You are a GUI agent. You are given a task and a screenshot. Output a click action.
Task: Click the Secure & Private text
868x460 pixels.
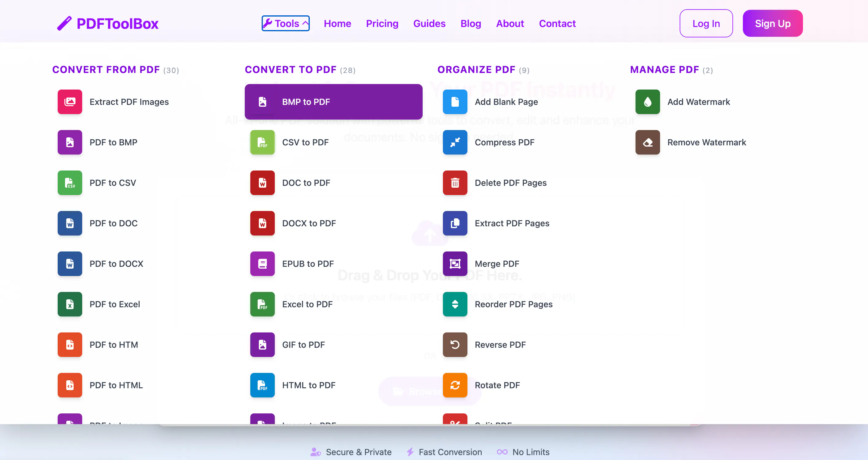359,452
